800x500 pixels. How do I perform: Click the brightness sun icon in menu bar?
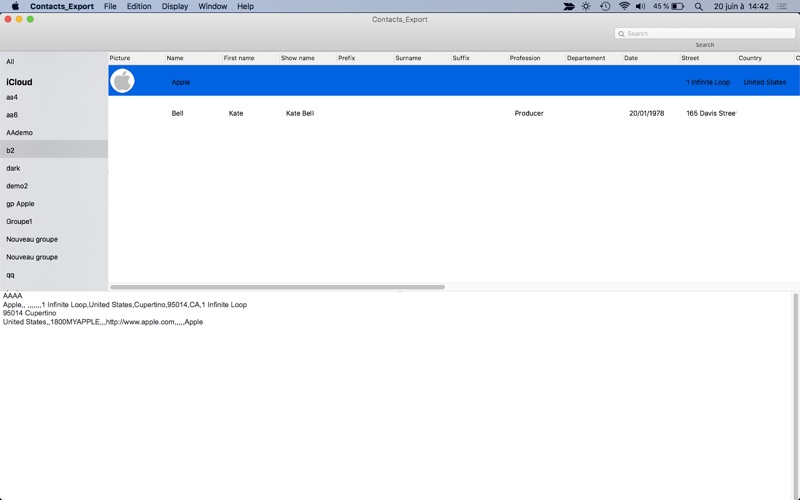tap(586, 6)
